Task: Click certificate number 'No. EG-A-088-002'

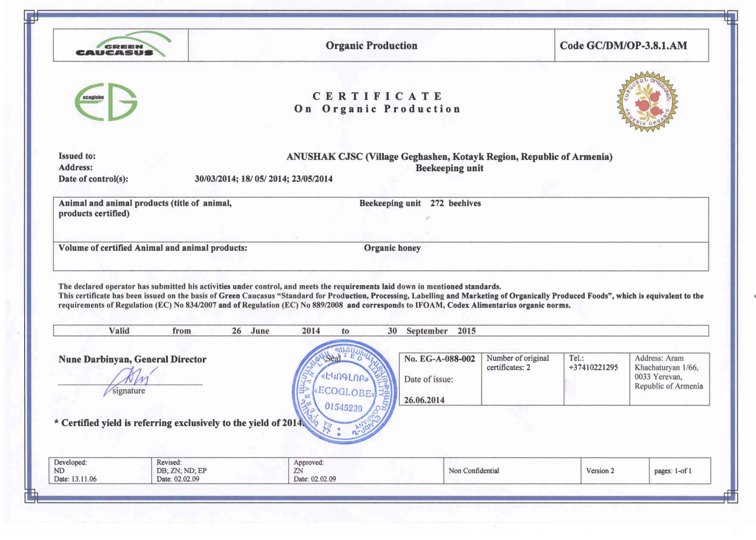Action: point(439,359)
